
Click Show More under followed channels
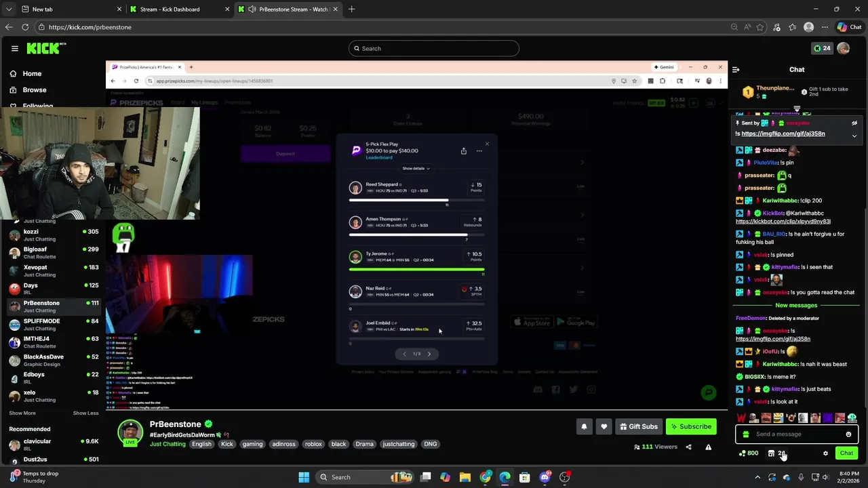22,413
